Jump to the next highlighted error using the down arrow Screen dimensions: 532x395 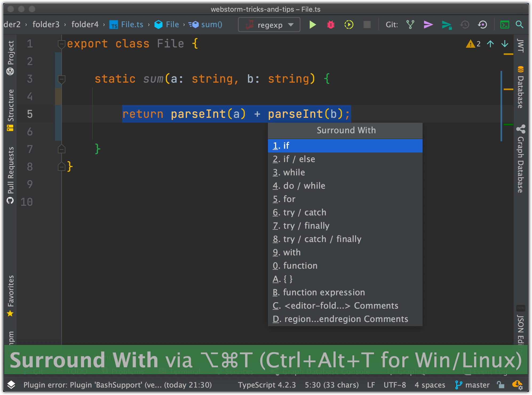[x=505, y=44]
